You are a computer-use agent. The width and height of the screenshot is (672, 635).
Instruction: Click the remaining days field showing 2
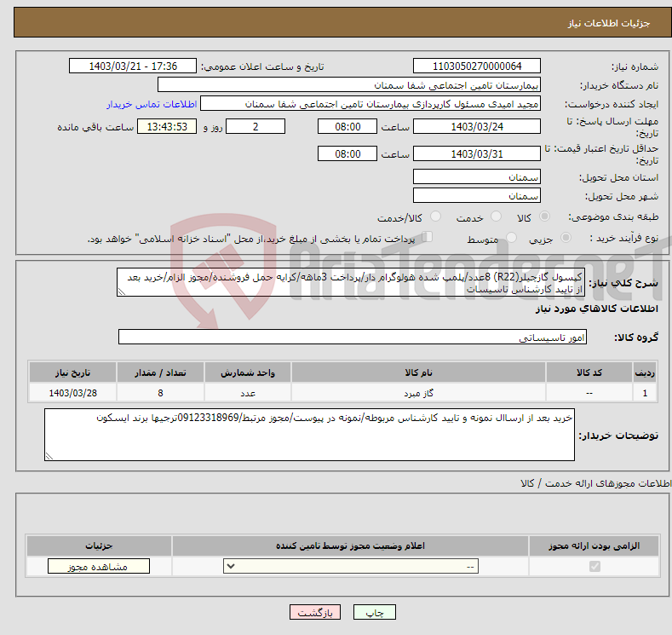click(256, 127)
